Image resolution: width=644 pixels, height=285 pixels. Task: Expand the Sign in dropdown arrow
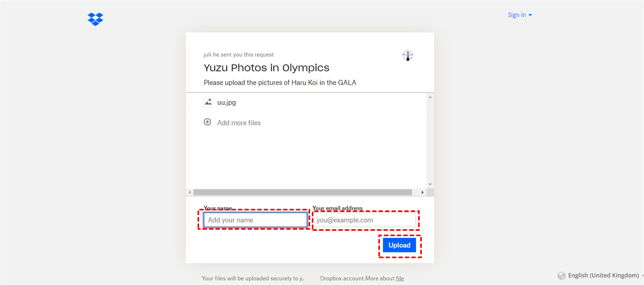click(x=530, y=15)
